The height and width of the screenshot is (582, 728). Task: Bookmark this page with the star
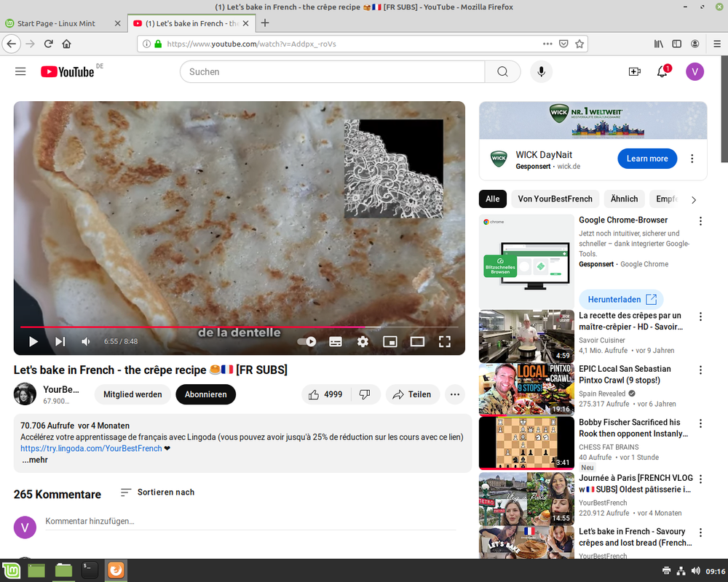579,44
